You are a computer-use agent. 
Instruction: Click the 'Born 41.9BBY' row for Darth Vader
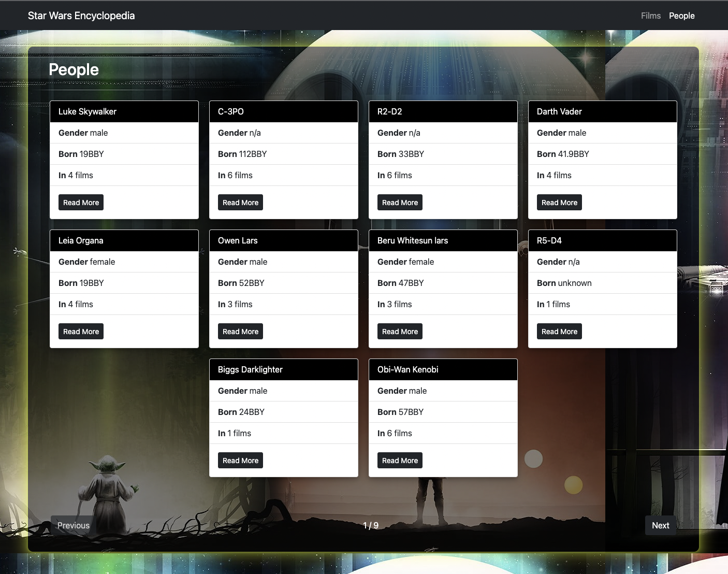[x=603, y=154]
